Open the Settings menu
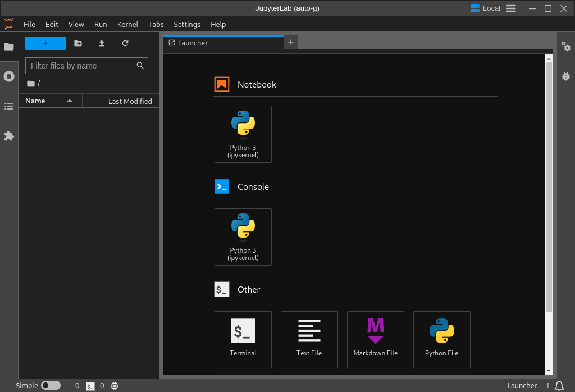575x392 pixels. pyautogui.click(x=187, y=25)
